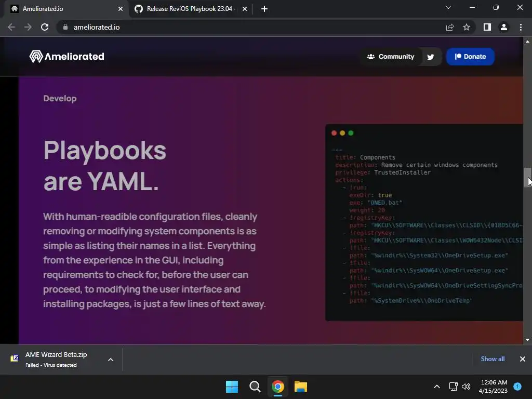Image resolution: width=532 pixels, height=399 pixels.
Task: Click the Donate button
Action: [x=470, y=57]
